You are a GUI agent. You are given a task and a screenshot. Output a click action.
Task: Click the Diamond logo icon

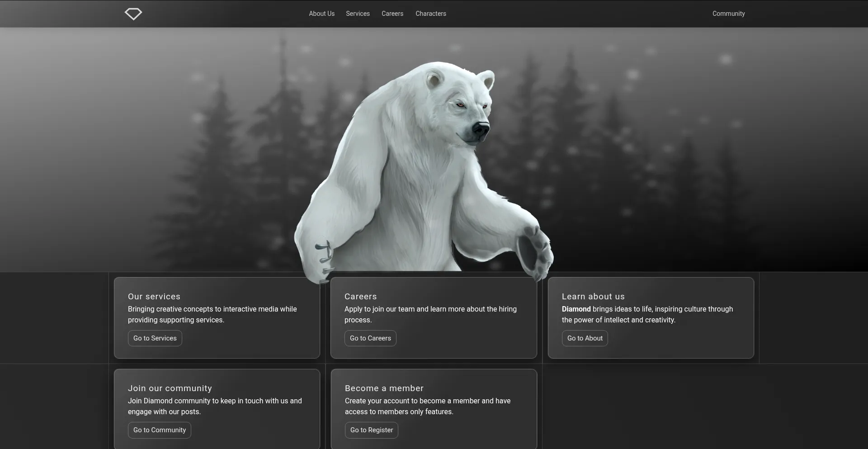(x=133, y=14)
